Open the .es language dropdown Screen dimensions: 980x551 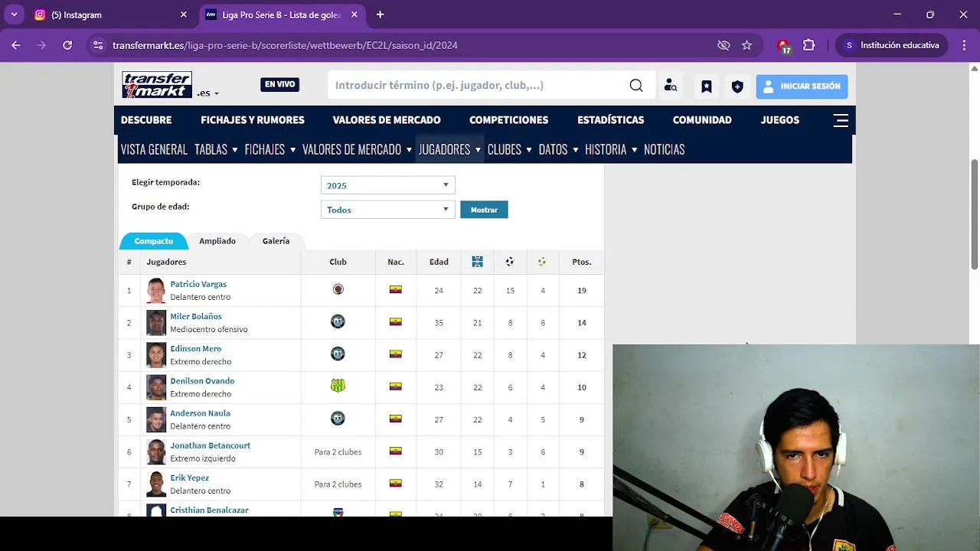(x=207, y=93)
